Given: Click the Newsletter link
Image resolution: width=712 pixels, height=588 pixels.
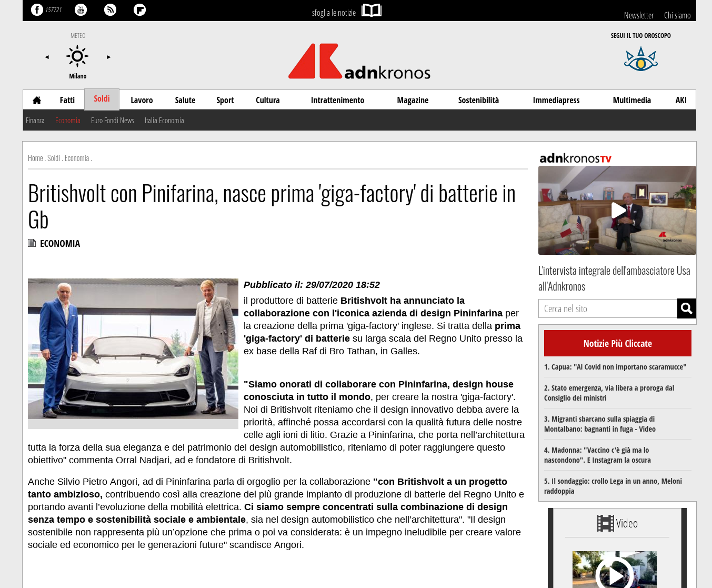Looking at the screenshot, I should [639, 15].
